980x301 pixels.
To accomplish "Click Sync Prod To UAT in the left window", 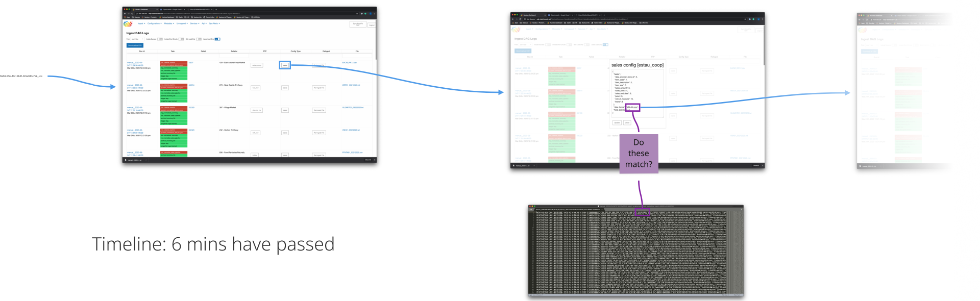I will [358, 24].
